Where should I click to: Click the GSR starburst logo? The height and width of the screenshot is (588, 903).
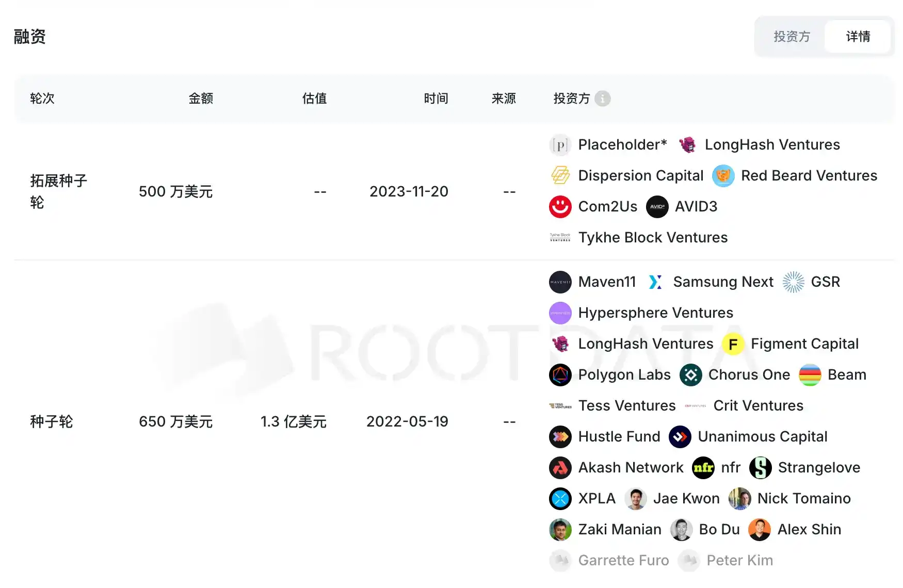(x=793, y=282)
